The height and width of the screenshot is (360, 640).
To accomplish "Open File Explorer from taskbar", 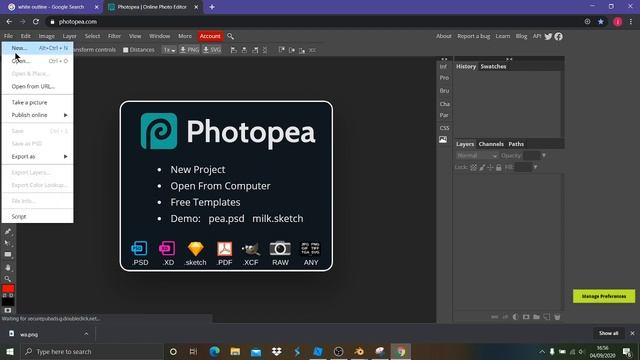I will click(x=235, y=351).
